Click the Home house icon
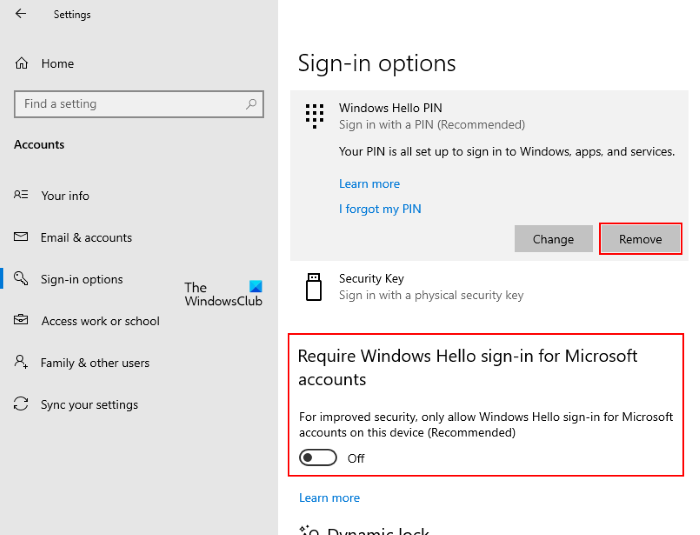This screenshot has width=700, height=535. 21,63
